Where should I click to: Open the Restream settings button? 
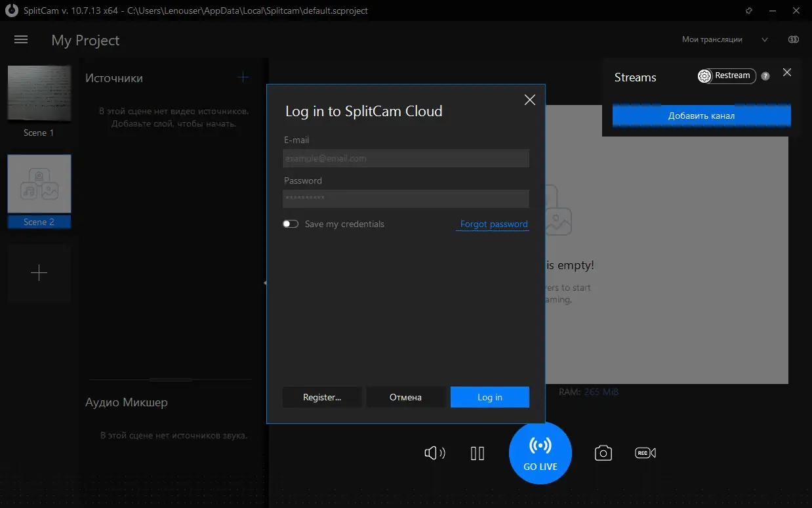click(x=727, y=76)
